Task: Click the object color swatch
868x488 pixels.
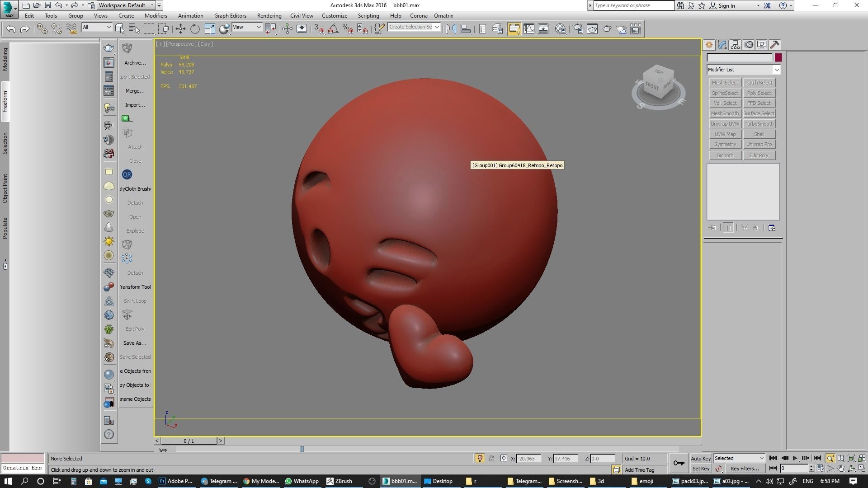Action: [778, 57]
